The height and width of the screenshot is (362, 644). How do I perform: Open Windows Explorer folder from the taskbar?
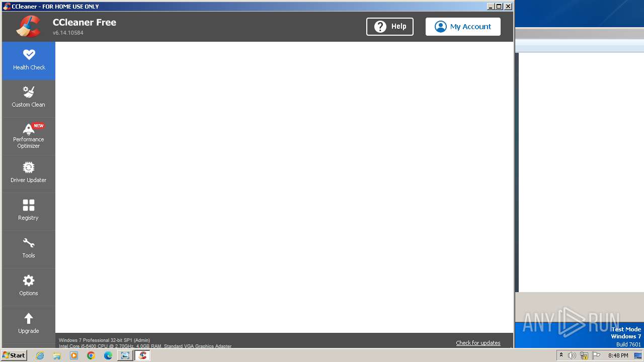point(57,355)
